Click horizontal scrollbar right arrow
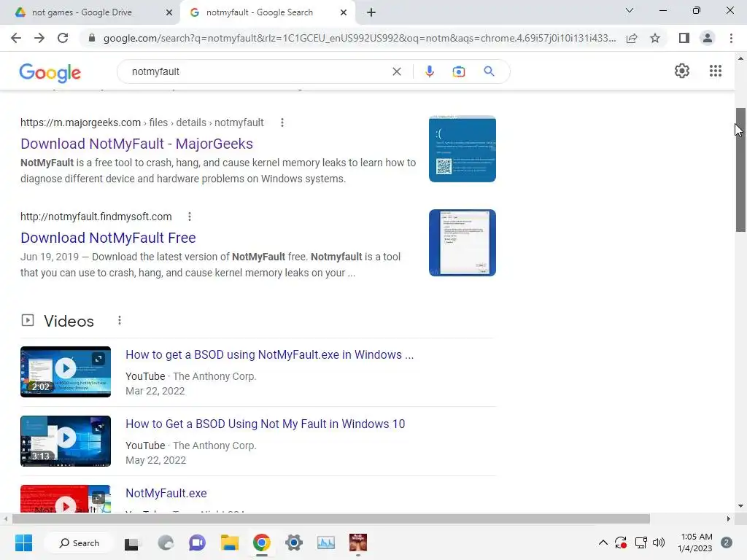Screen dimensions: 747x560 tap(729, 518)
